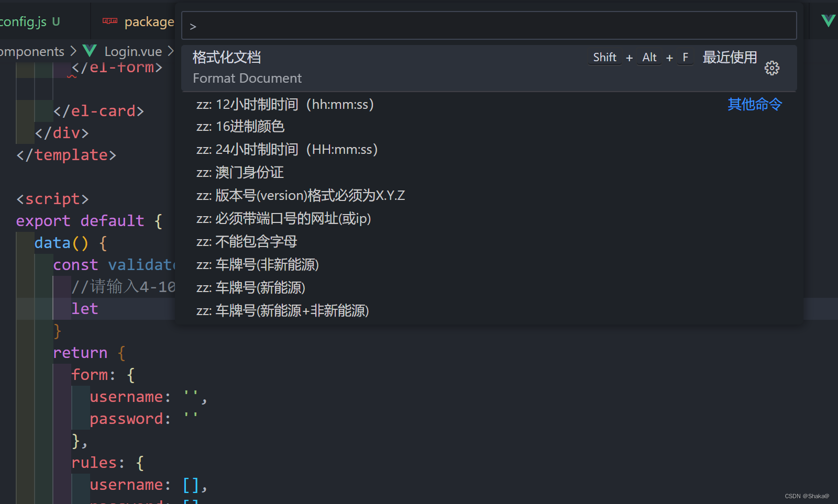Image resolution: width=838 pixels, height=504 pixels.
Task: Click the </el-card> closing tag line
Action: click(98, 111)
